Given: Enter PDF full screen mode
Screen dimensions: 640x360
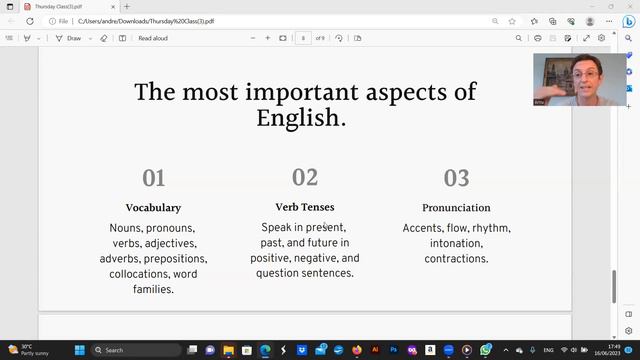Looking at the screenshot, I should click(x=586, y=38).
